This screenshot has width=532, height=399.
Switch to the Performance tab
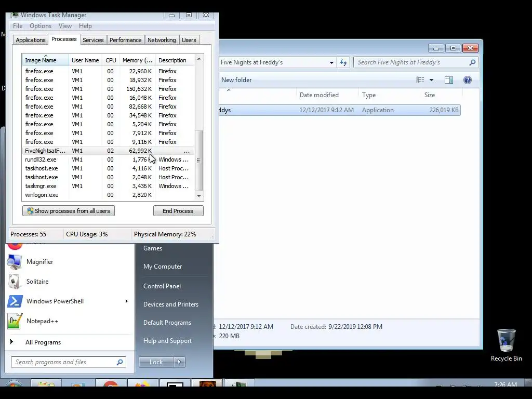pos(125,40)
